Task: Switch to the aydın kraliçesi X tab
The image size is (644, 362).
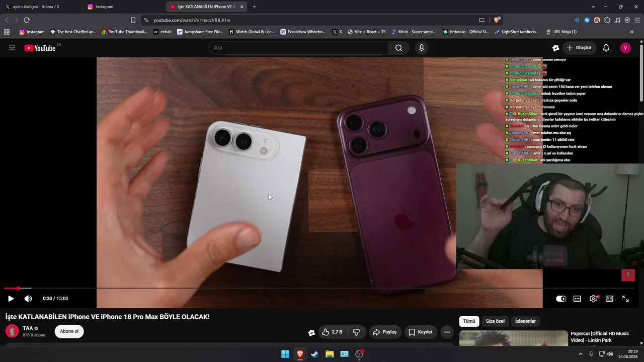Action: (x=40, y=7)
